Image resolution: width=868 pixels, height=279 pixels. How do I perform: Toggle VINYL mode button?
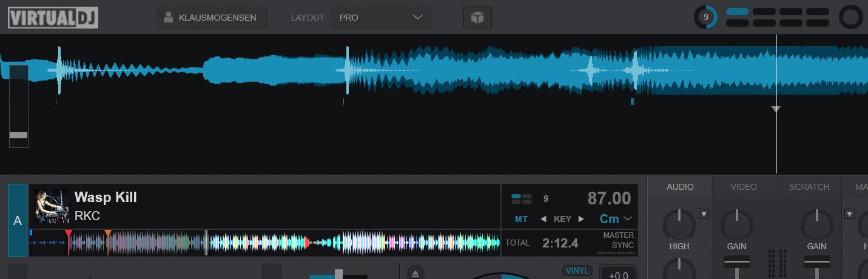577,271
